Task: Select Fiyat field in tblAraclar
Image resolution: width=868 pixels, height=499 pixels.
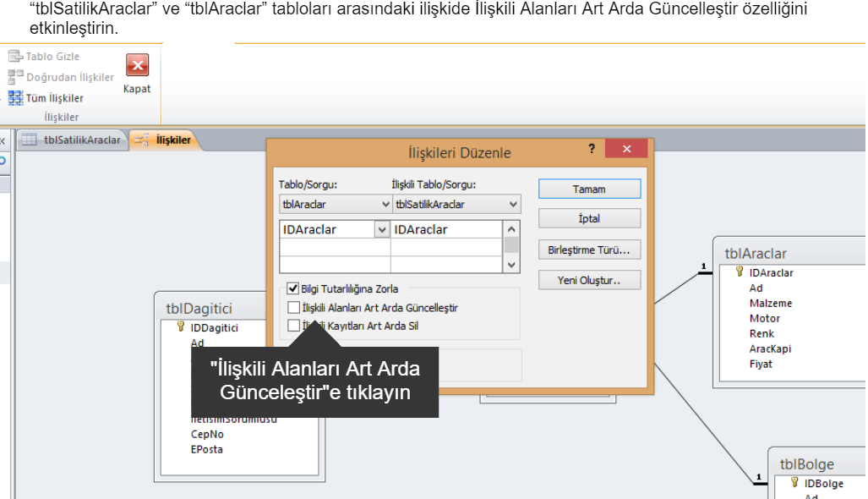Action: coord(761,364)
